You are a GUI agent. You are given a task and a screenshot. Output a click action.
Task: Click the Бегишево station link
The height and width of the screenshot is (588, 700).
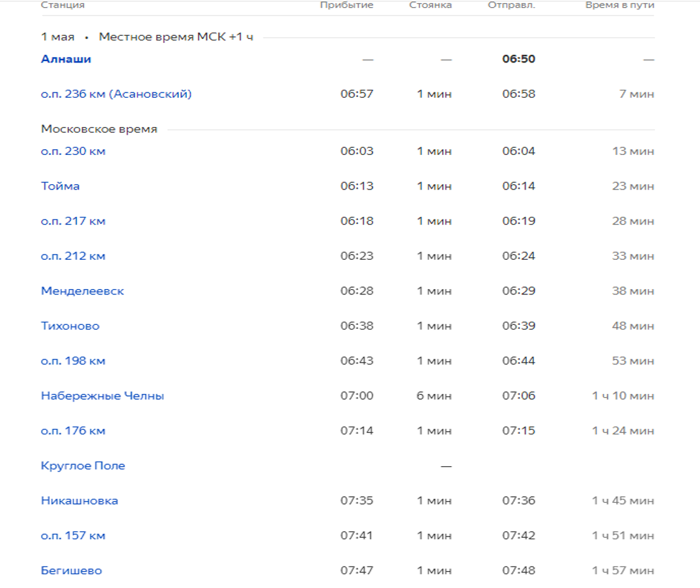71,571
